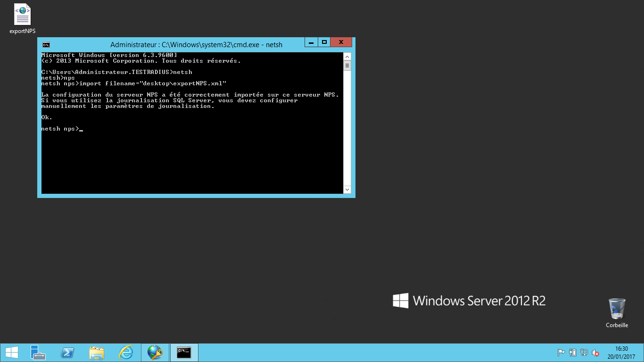Image resolution: width=644 pixels, height=362 pixels.
Task: Show the clock and date calendar
Action: [x=621, y=353]
